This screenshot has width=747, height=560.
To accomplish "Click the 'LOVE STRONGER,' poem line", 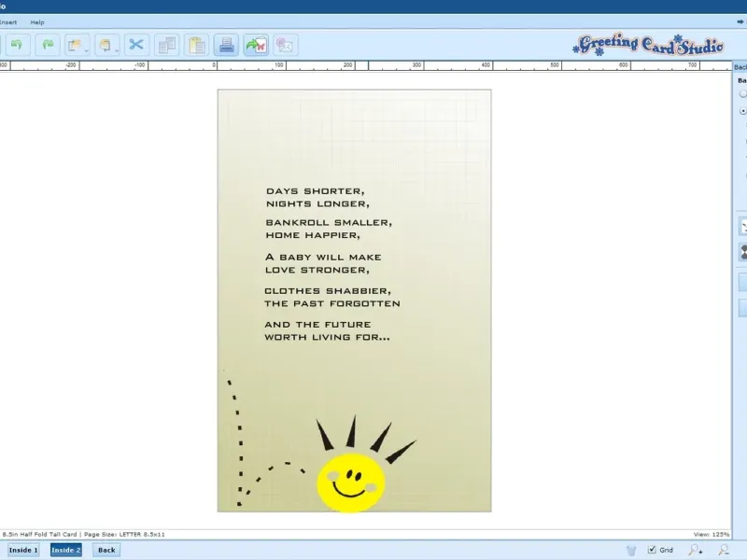I will [x=317, y=270].
